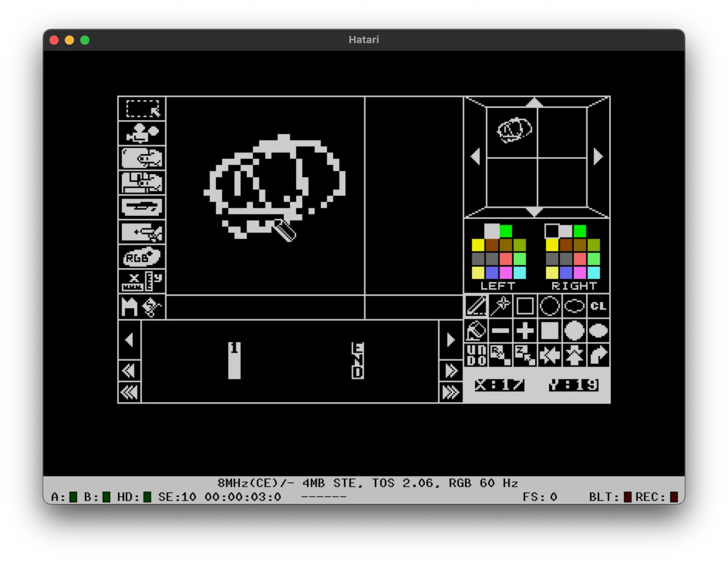Pick black in the RIGHT palette
The width and height of the screenshot is (728, 561).
point(552,231)
